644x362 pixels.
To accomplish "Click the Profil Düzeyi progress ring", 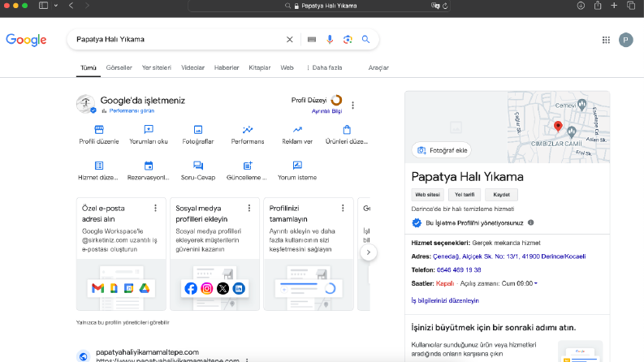I will click(336, 100).
